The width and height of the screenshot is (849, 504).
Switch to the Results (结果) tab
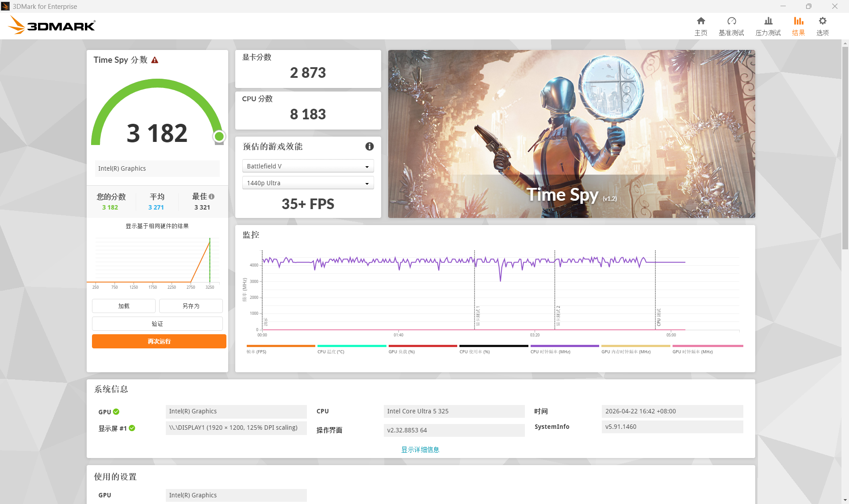coord(798,26)
